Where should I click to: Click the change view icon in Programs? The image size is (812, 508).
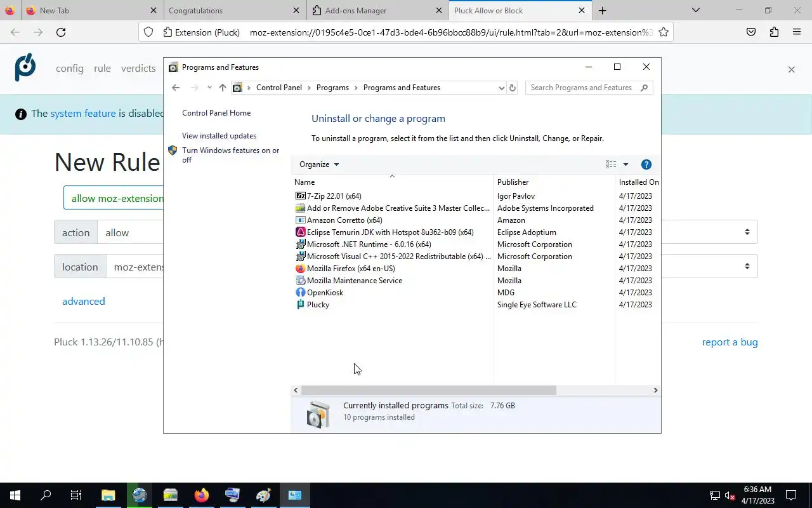tap(611, 164)
